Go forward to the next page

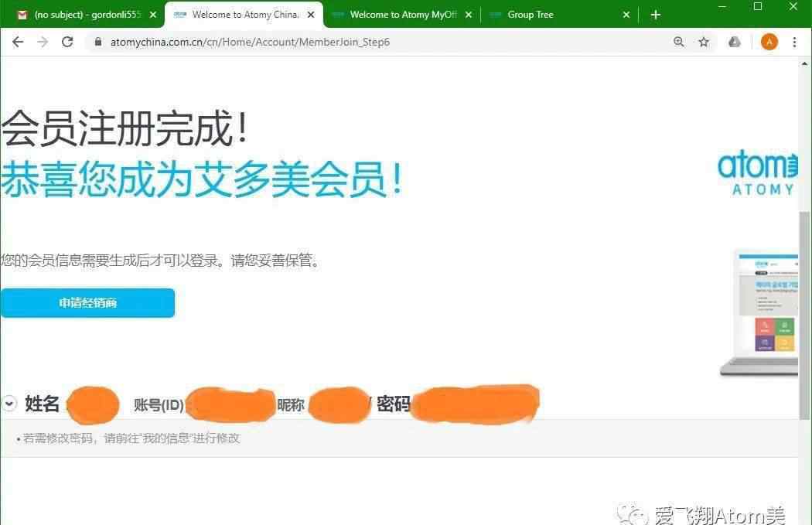pyautogui.click(x=43, y=42)
